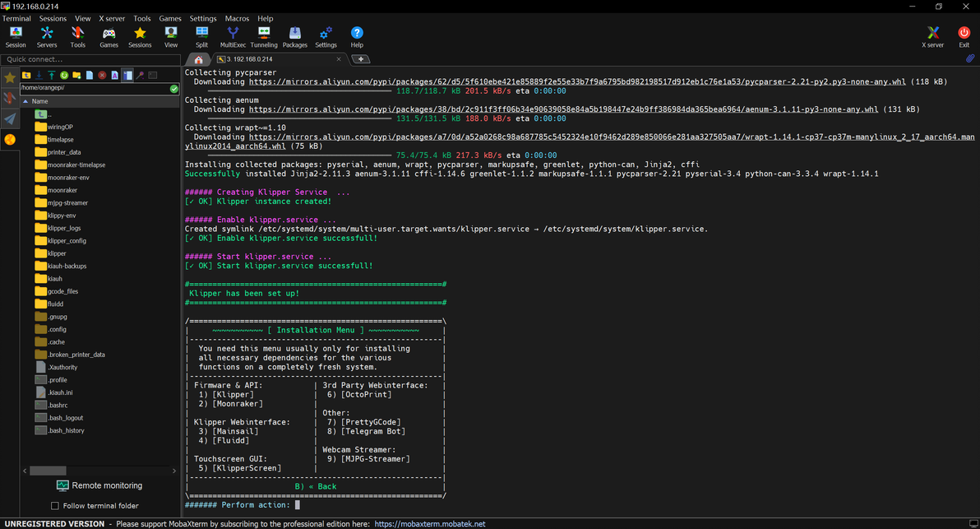980x529 pixels.
Task: Click the Remote monitoring button
Action: click(99, 485)
